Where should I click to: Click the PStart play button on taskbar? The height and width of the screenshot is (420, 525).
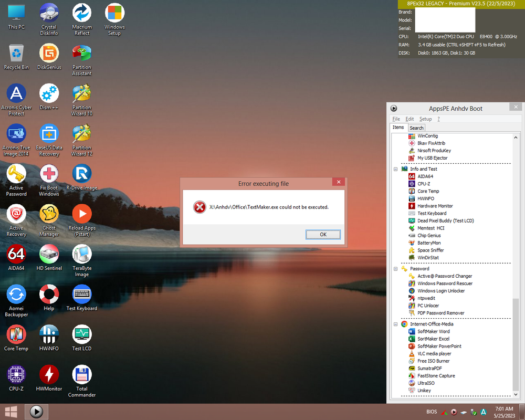[x=37, y=412]
